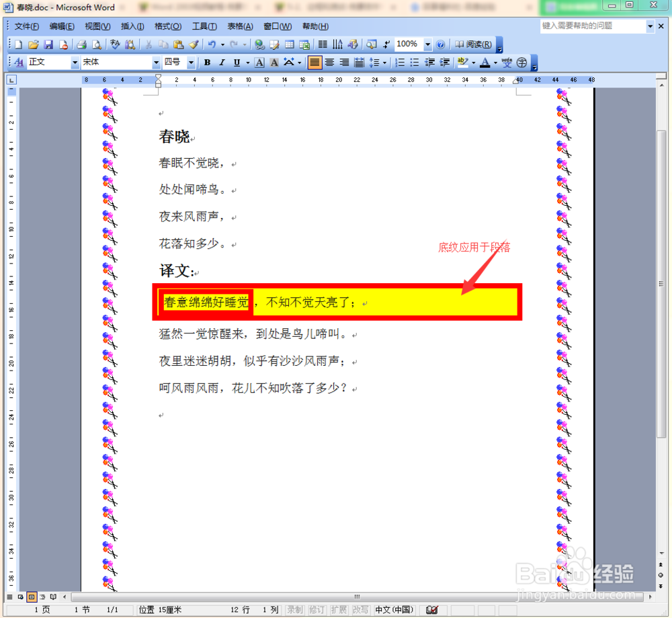Open the zoom level dropdown
Image resolution: width=672 pixels, height=618 pixels.
(428, 44)
